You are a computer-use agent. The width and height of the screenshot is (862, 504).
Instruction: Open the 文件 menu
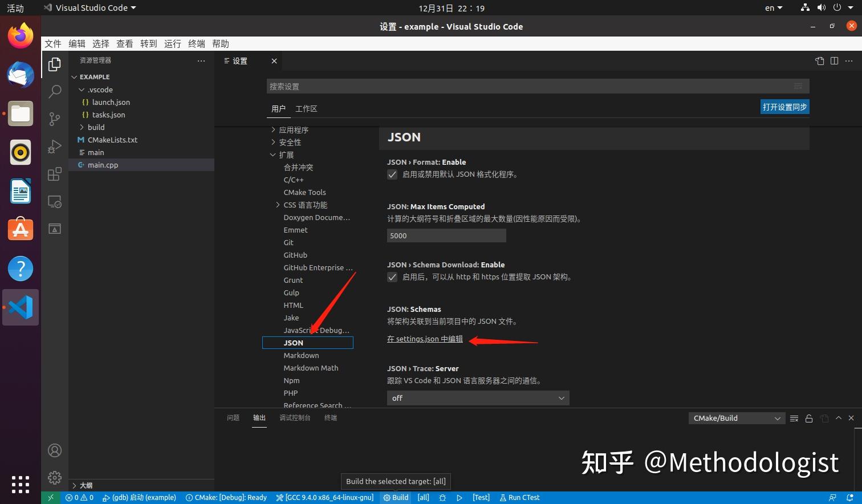pos(53,44)
